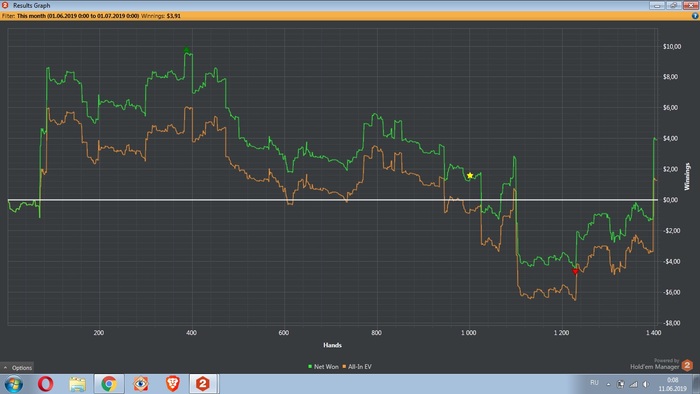Close the Results Graph window

tap(690, 5)
